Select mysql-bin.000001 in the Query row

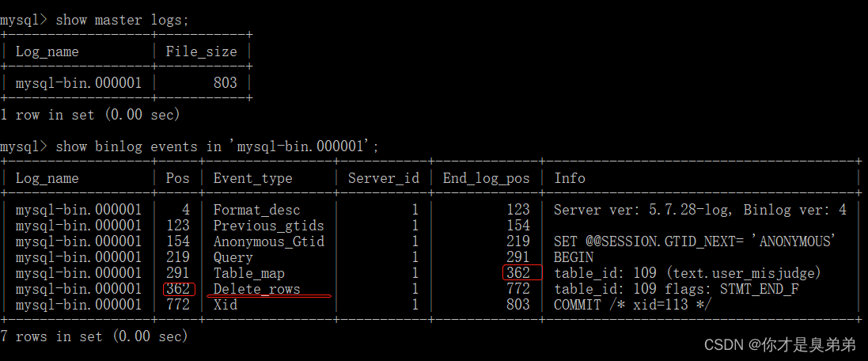coord(78,257)
